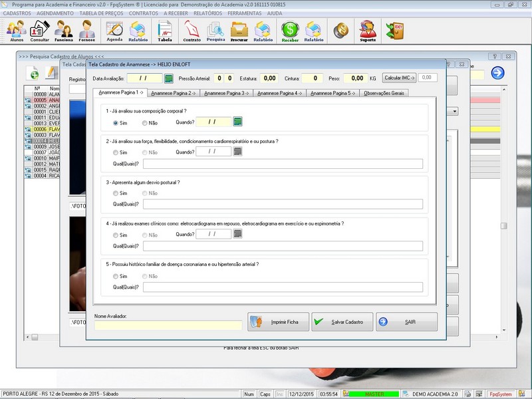Viewport: 532px width, 399px height.
Task: Click the Nome Avaliador input field
Action: pyautogui.click(x=168, y=325)
